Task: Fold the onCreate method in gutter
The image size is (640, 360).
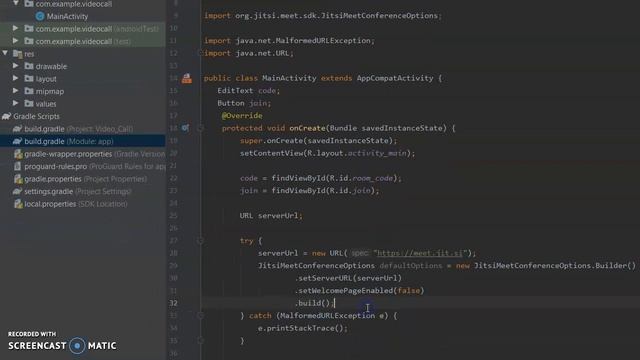Action: [x=200, y=128]
